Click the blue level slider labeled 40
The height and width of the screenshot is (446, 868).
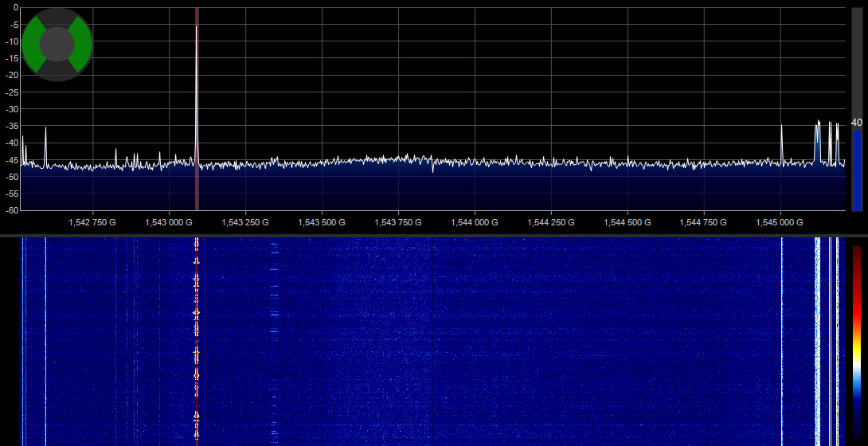click(x=857, y=170)
